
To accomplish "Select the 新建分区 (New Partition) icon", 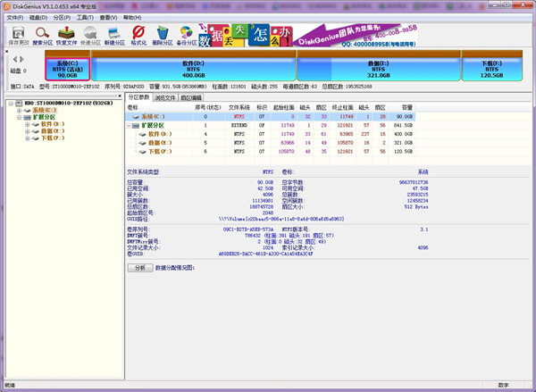I will 115,34.
